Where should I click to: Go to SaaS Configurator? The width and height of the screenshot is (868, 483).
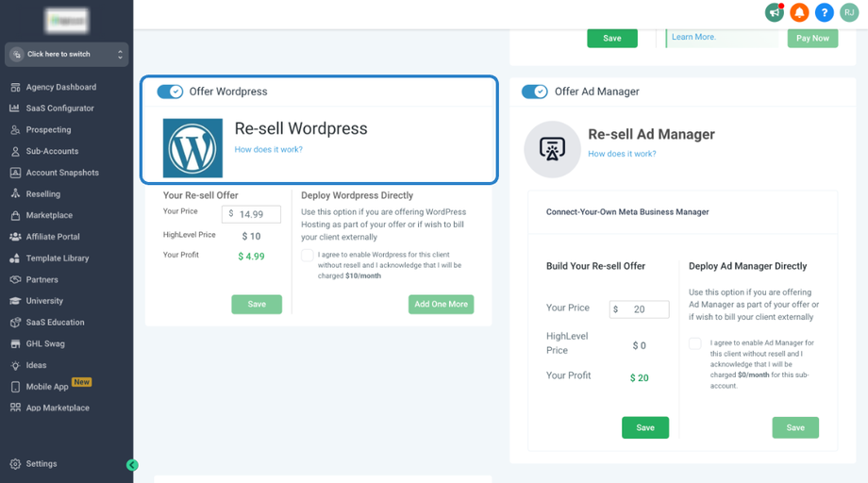[59, 108]
